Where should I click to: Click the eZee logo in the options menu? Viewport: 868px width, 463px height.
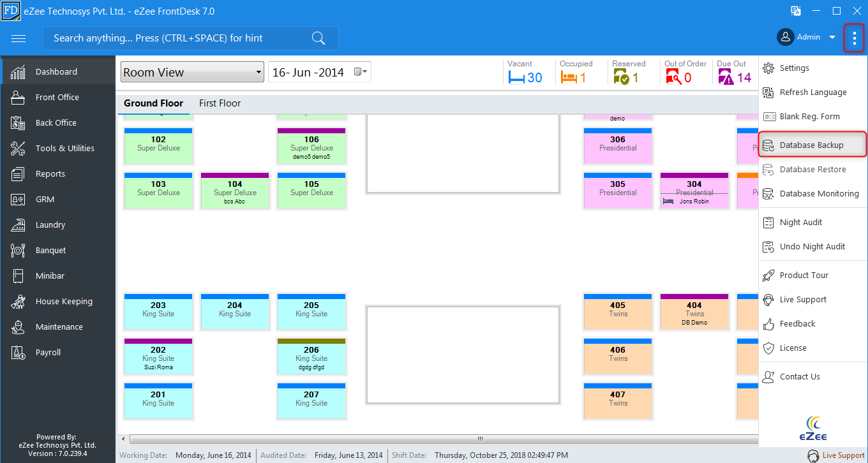[812, 428]
